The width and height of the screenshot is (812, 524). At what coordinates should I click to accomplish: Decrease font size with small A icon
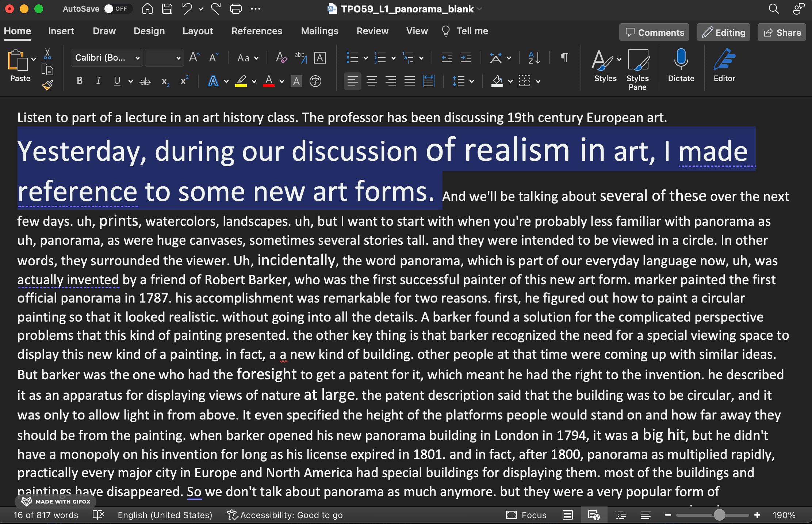tap(214, 57)
